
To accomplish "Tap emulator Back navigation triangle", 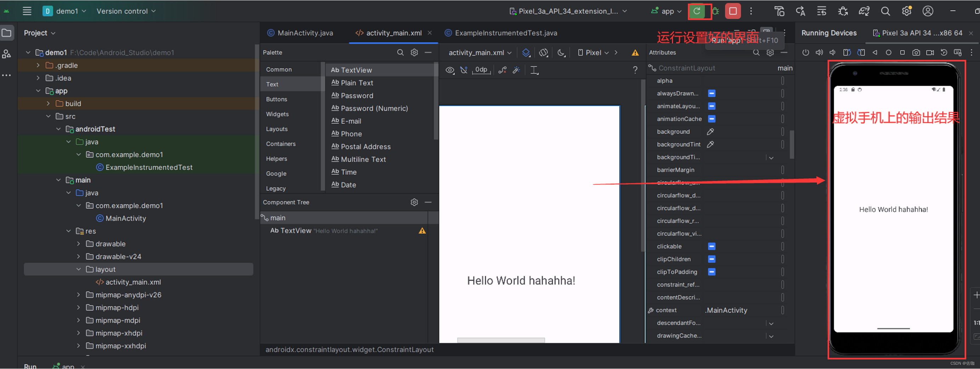I will [x=874, y=52].
